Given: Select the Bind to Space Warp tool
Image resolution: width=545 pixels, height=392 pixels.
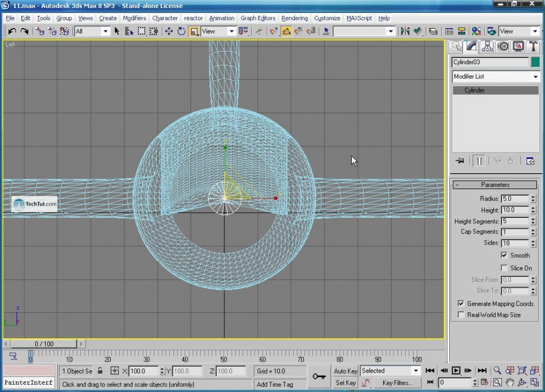Looking at the screenshot, I should coord(64,32).
